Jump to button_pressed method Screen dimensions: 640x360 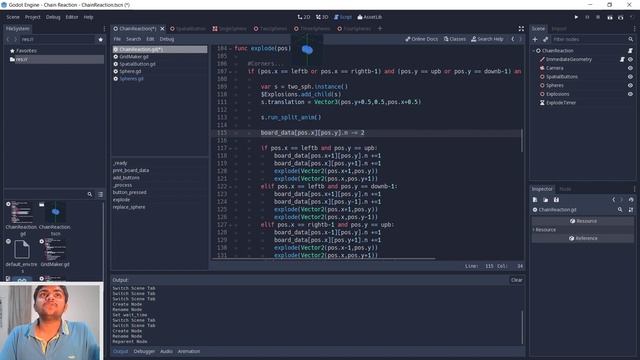129,192
